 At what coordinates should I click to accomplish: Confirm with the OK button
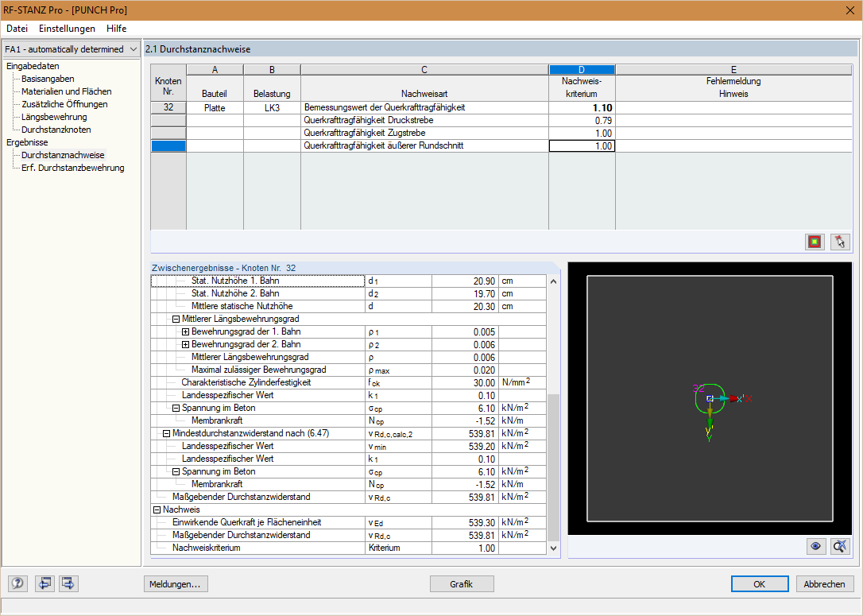(x=760, y=583)
